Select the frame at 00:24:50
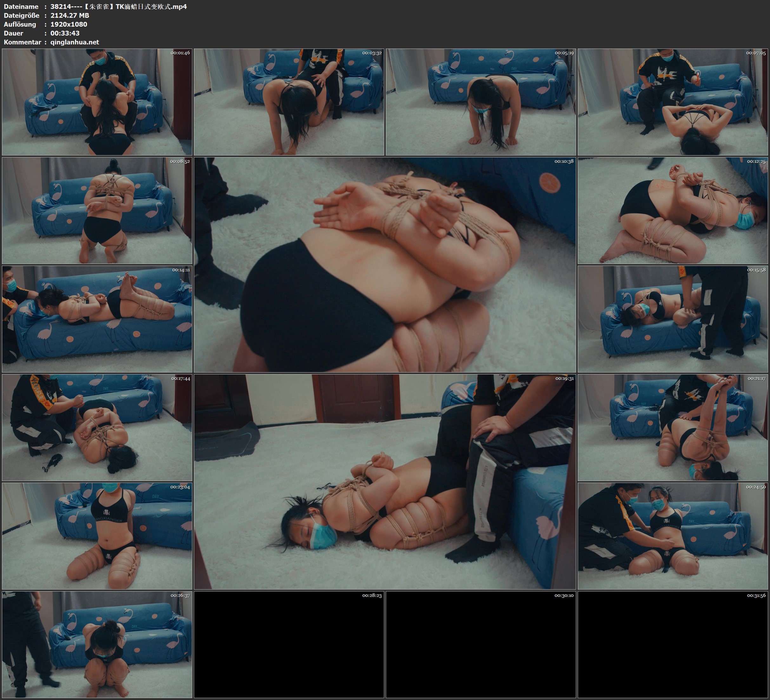 (x=673, y=536)
